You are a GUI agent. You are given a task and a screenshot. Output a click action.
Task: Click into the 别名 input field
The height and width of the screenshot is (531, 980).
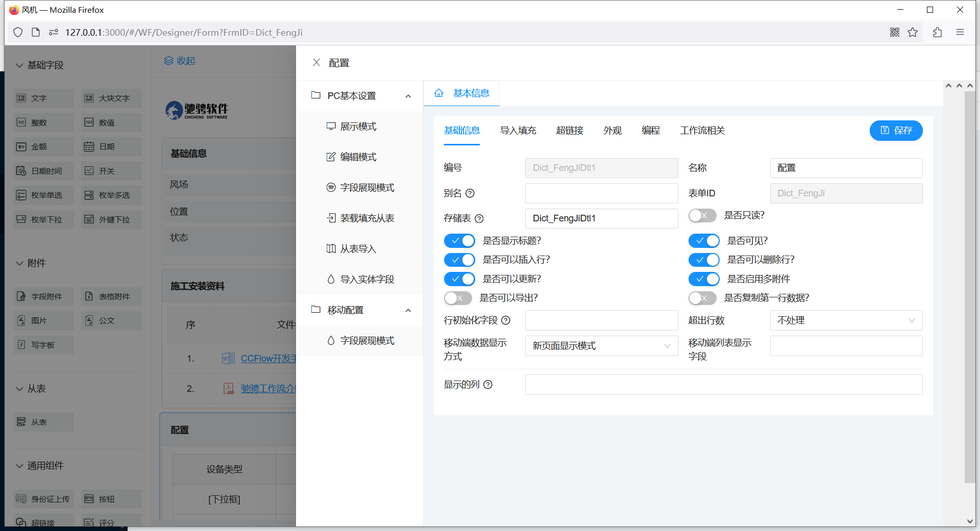click(x=601, y=193)
